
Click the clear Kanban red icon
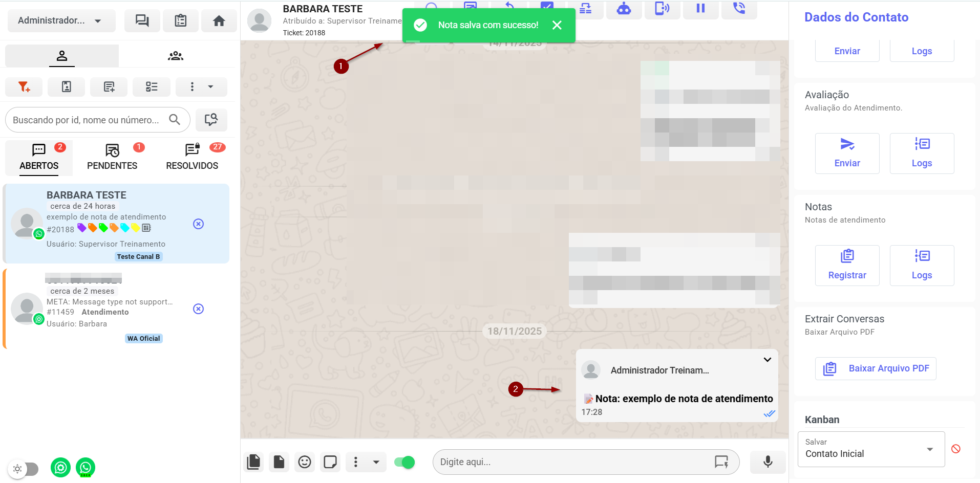pos(955,449)
